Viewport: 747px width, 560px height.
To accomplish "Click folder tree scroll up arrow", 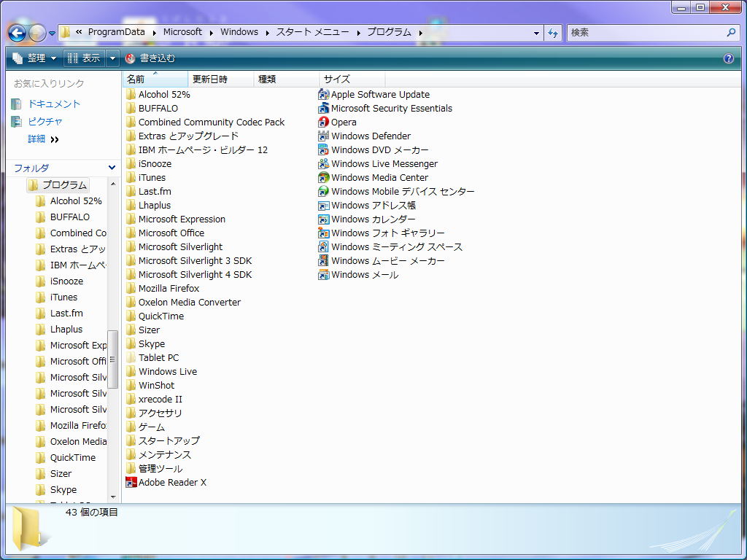I will [113, 184].
